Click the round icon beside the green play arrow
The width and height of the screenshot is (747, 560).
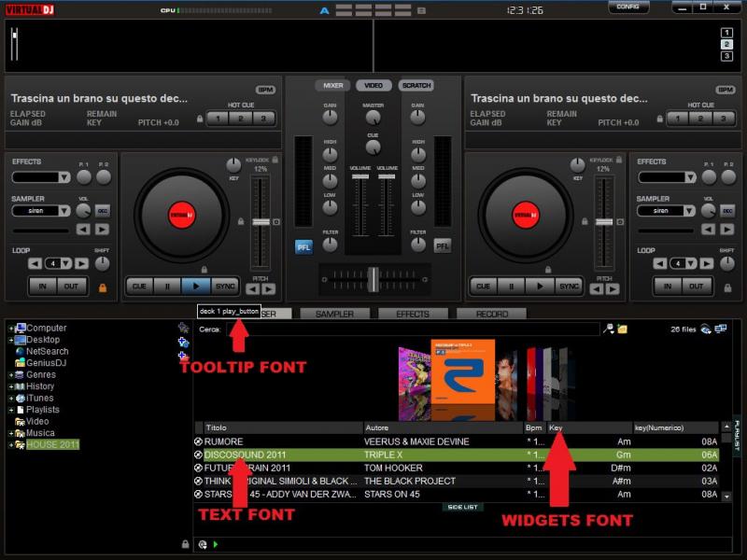point(203,544)
